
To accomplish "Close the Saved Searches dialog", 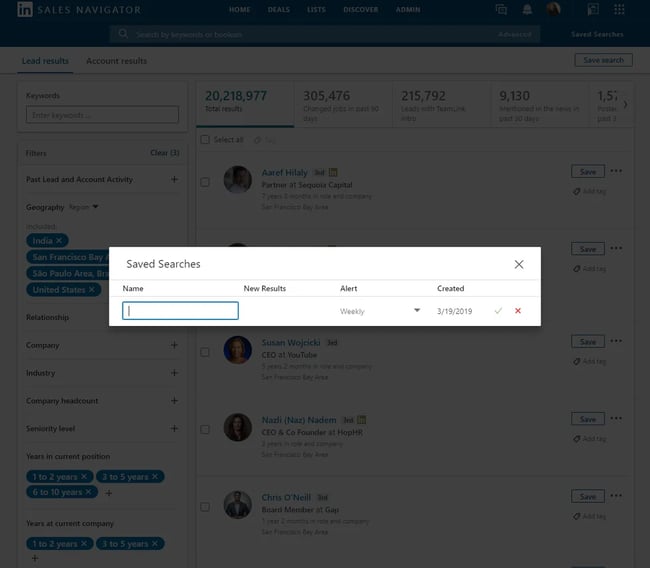I will (518, 264).
